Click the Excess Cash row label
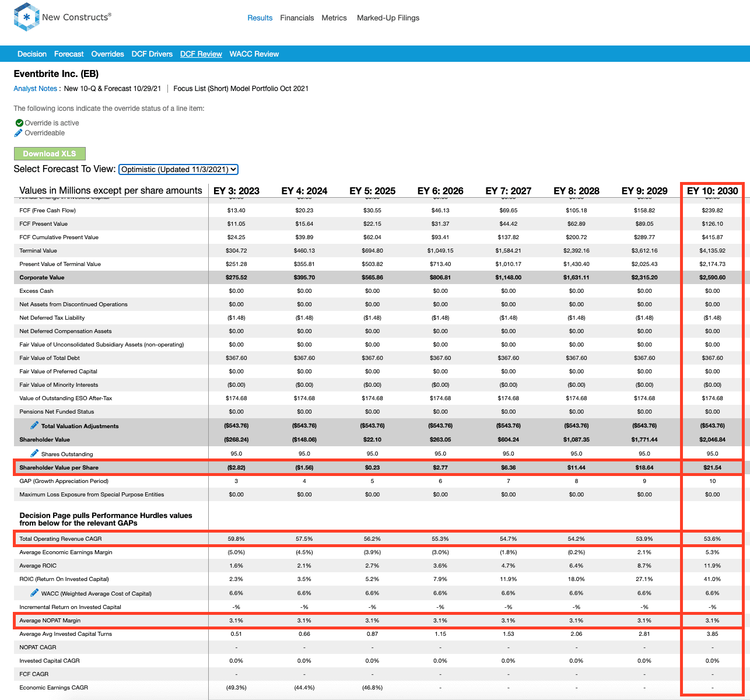 [x=36, y=290]
